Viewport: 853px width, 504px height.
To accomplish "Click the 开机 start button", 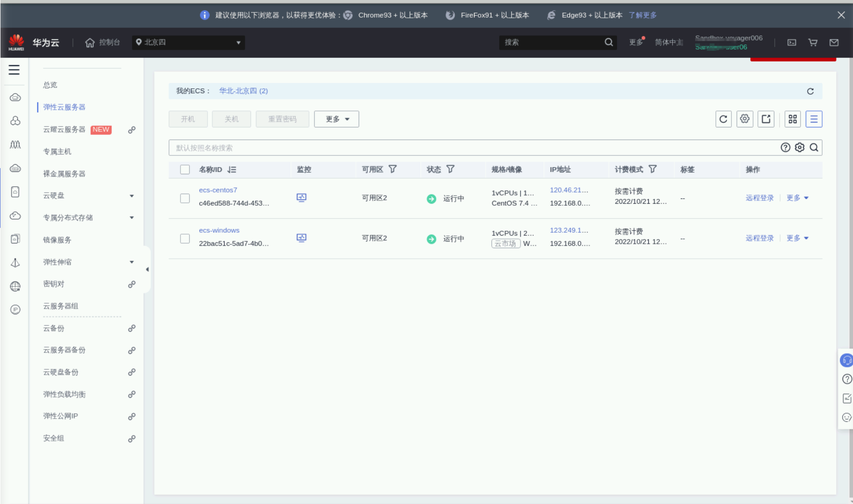I will (x=188, y=119).
